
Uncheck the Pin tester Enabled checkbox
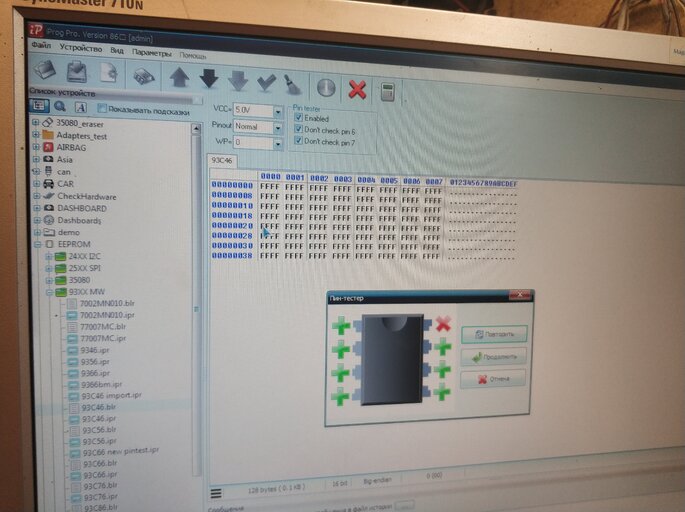click(x=298, y=117)
